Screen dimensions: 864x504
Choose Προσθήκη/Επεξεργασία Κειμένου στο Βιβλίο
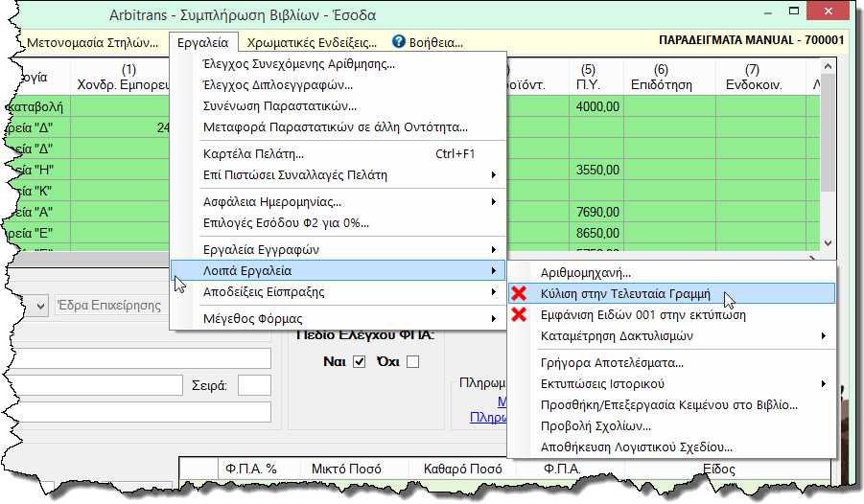(671, 405)
